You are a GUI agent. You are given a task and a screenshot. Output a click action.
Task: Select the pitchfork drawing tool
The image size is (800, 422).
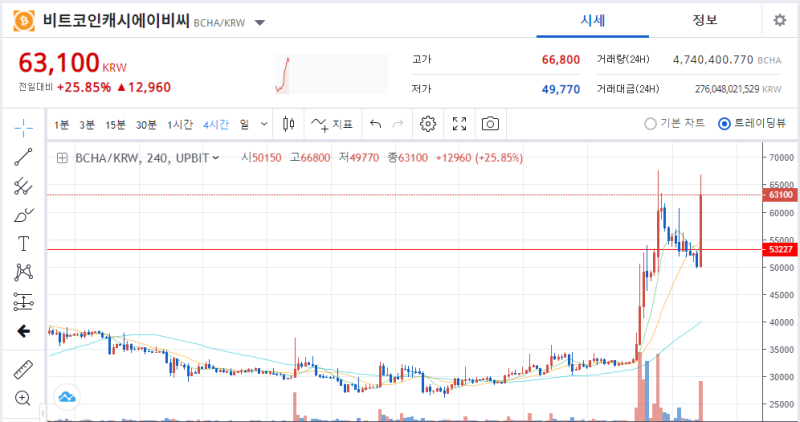[x=23, y=186]
